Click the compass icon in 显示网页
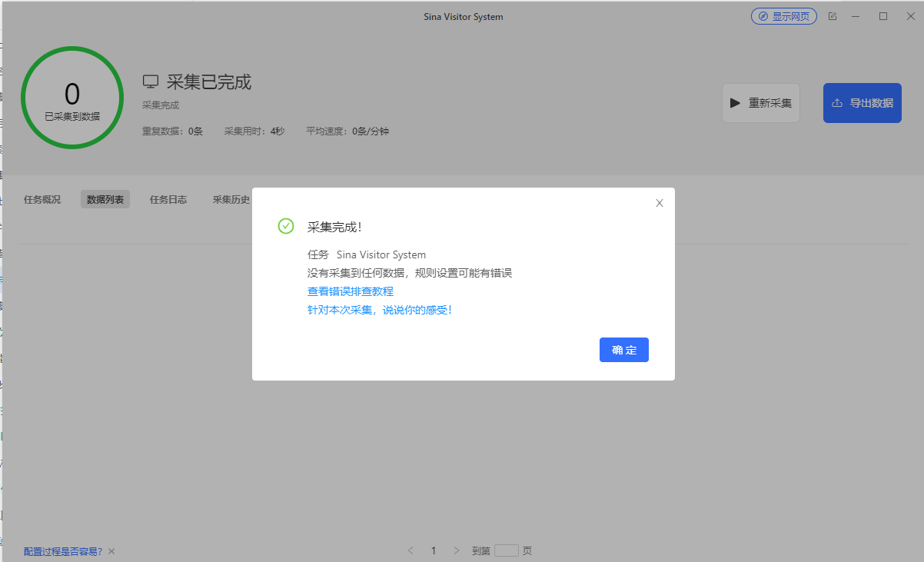 click(x=763, y=16)
